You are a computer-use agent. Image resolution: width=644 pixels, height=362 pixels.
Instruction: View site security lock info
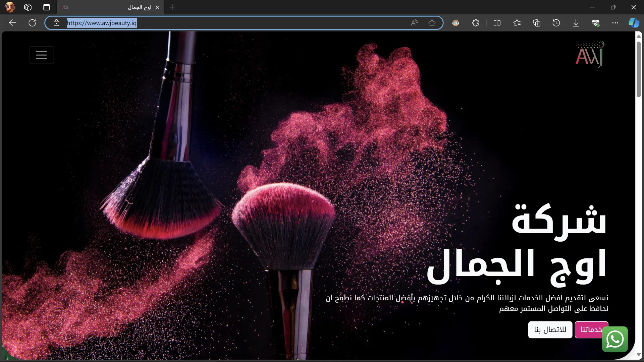coord(56,23)
